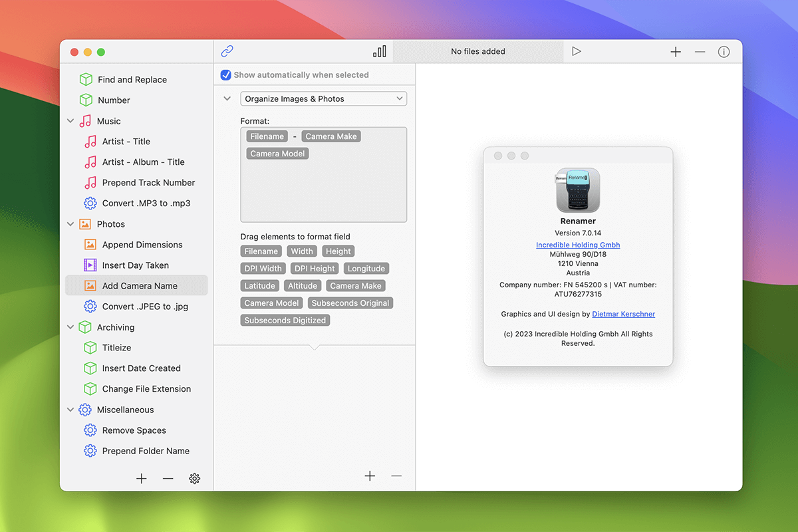This screenshot has width=798, height=532.
Task: Start renaming with the play button
Action: pyautogui.click(x=577, y=51)
